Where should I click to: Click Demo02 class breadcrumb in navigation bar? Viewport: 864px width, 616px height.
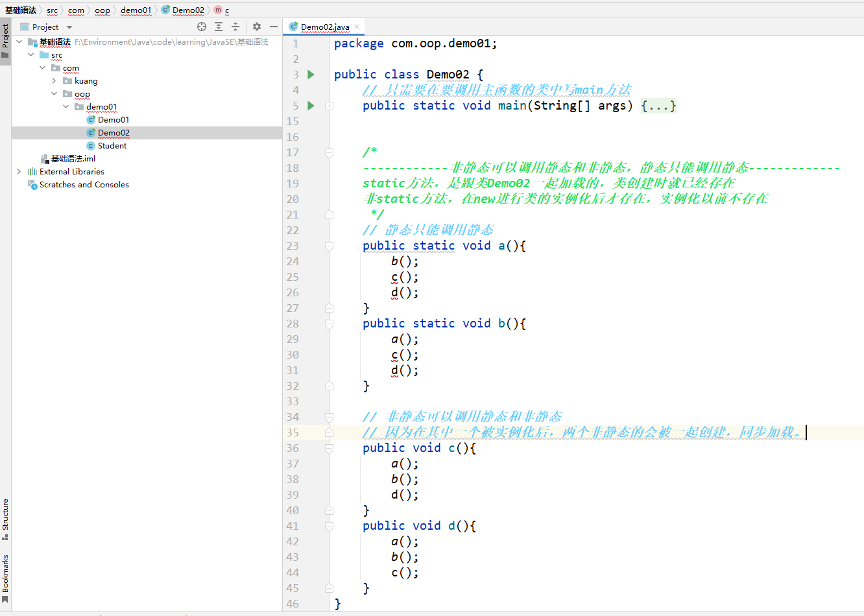pyautogui.click(x=183, y=10)
